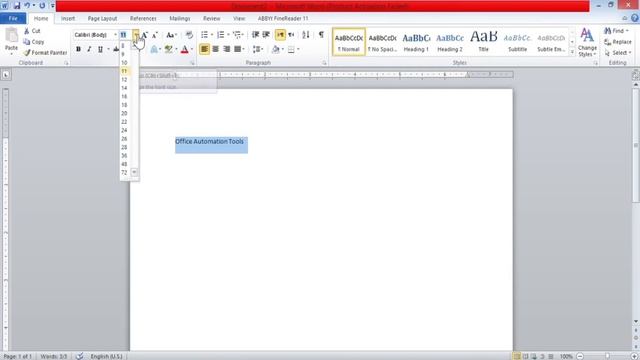640x360 pixels.
Task: Switch to the Review tab
Action: (211, 18)
